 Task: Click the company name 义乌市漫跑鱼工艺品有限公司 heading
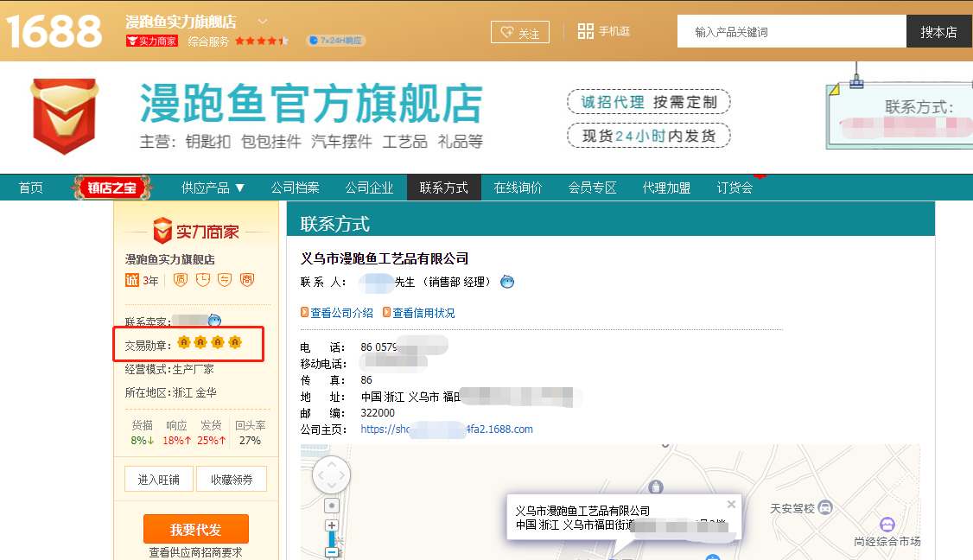(385, 258)
